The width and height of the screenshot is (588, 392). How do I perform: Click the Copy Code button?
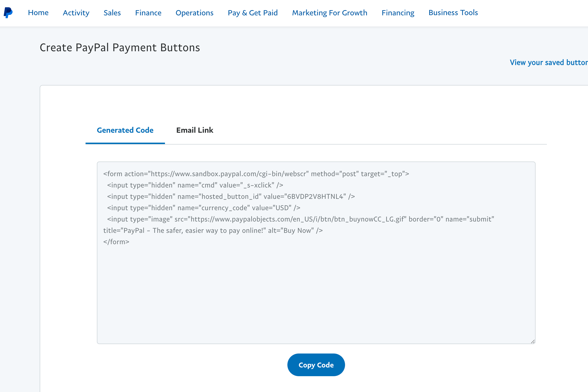tap(316, 365)
